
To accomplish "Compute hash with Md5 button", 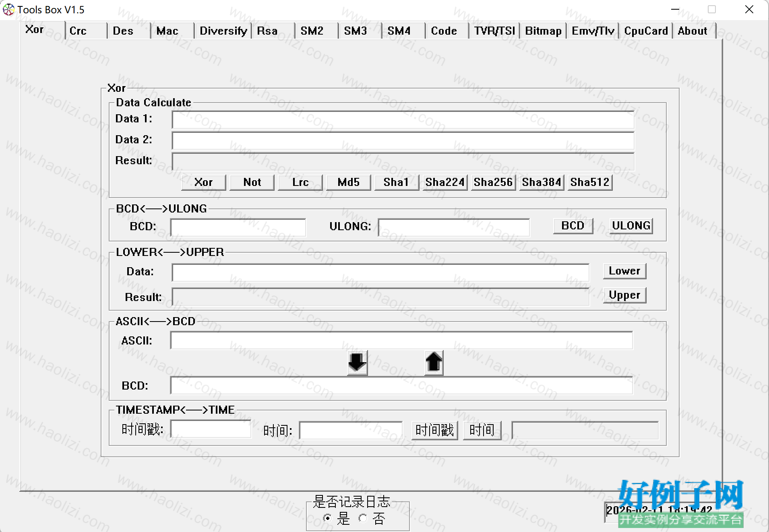I will 349,182.
